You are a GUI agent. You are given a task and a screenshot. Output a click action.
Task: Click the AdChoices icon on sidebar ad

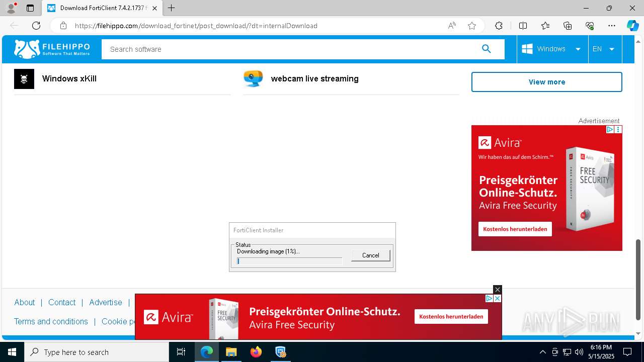[x=609, y=129]
